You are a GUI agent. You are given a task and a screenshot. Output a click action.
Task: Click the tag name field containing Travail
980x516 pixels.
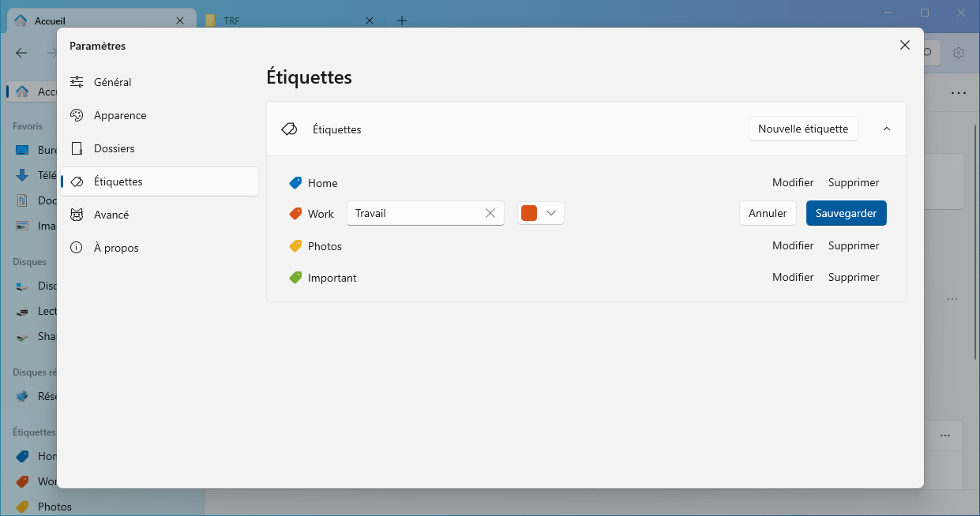pos(415,213)
